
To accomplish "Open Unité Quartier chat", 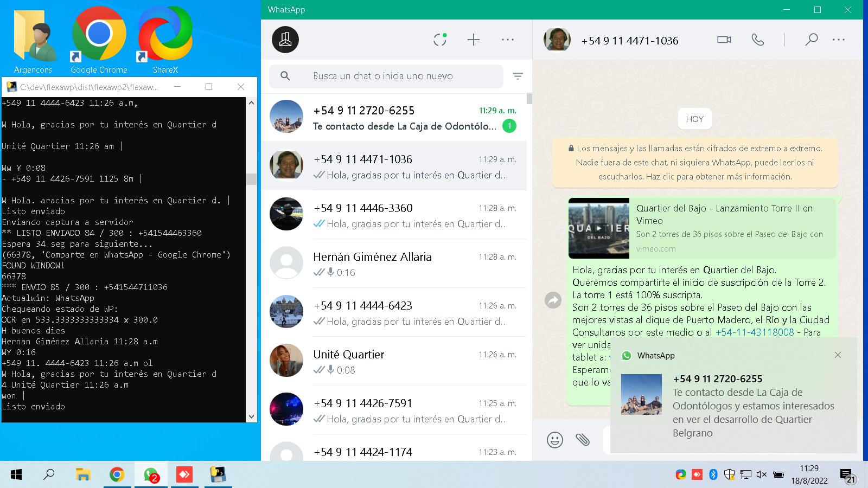I will (394, 361).
